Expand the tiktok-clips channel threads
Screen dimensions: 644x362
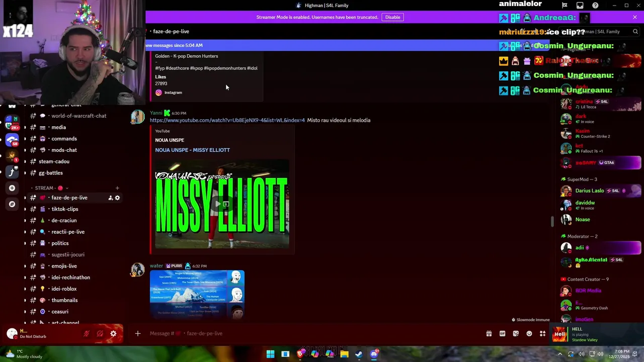point(25,209)
